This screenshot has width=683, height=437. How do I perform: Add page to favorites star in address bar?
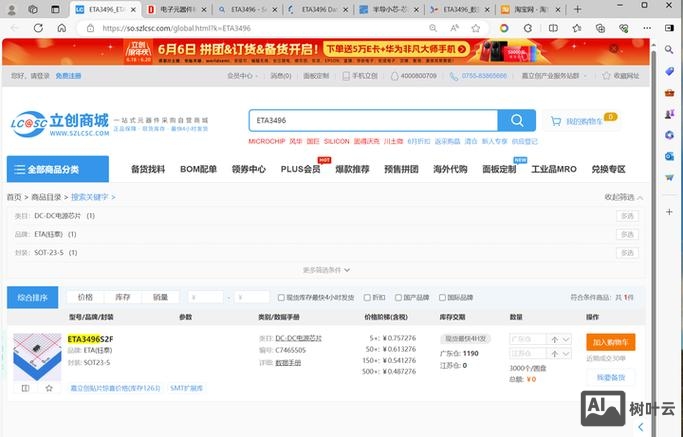(x=476, y=28)
